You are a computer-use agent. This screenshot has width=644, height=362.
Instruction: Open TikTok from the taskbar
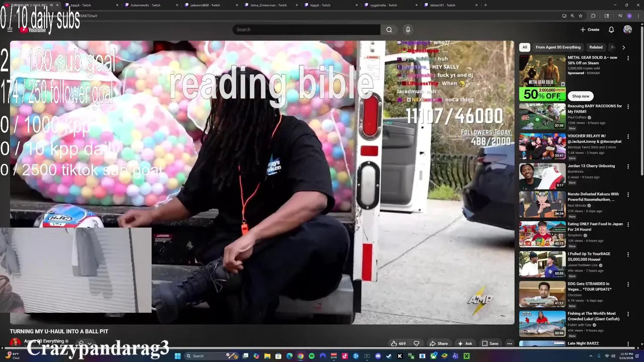345,356
